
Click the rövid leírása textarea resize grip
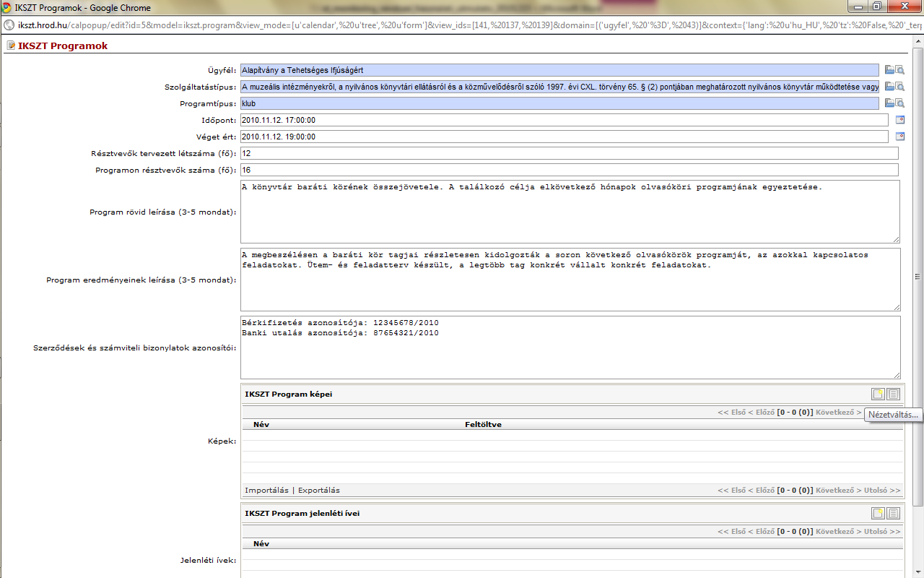point(896,238)
